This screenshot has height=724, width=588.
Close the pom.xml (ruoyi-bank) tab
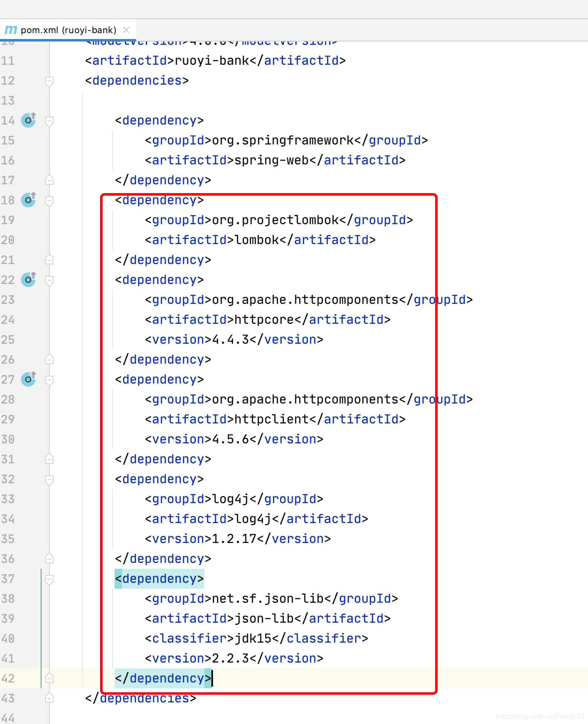point(126,30)
